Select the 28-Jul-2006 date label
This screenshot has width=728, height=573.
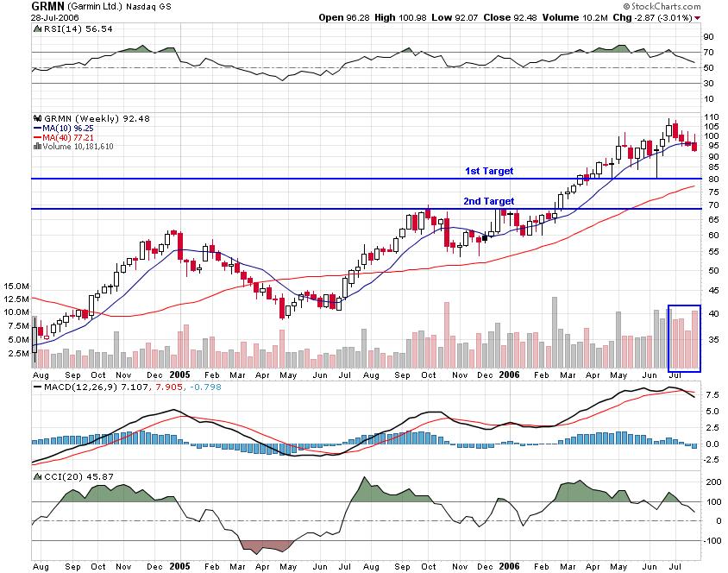55,17
